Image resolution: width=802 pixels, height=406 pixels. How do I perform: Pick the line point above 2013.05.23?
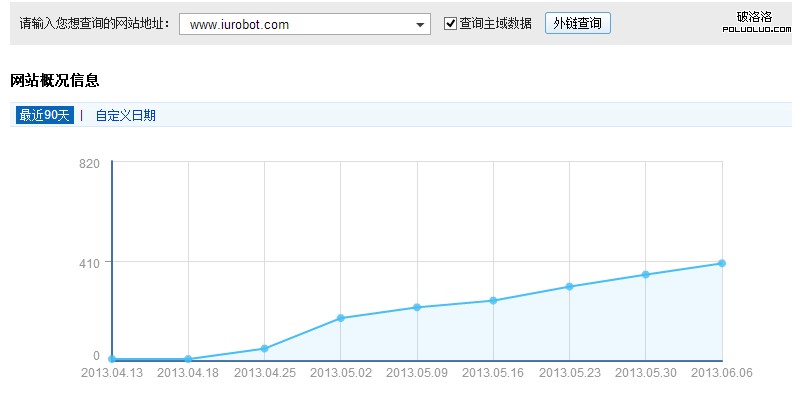569,286
